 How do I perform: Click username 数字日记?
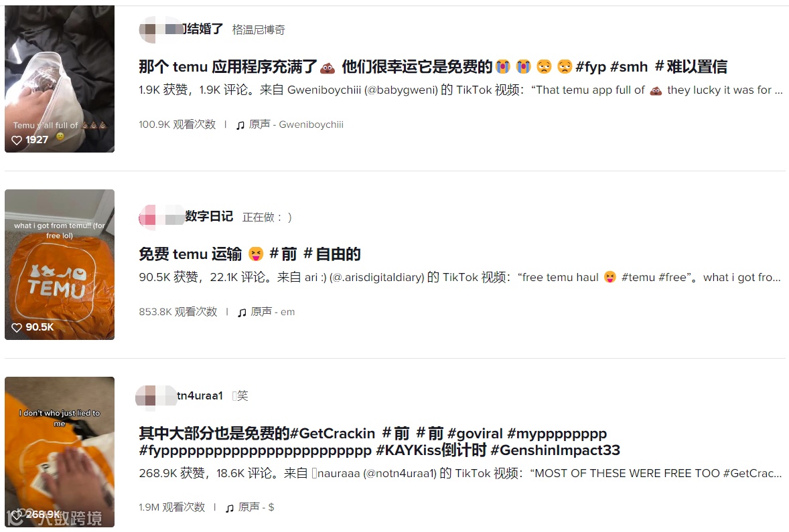(209, 216)
